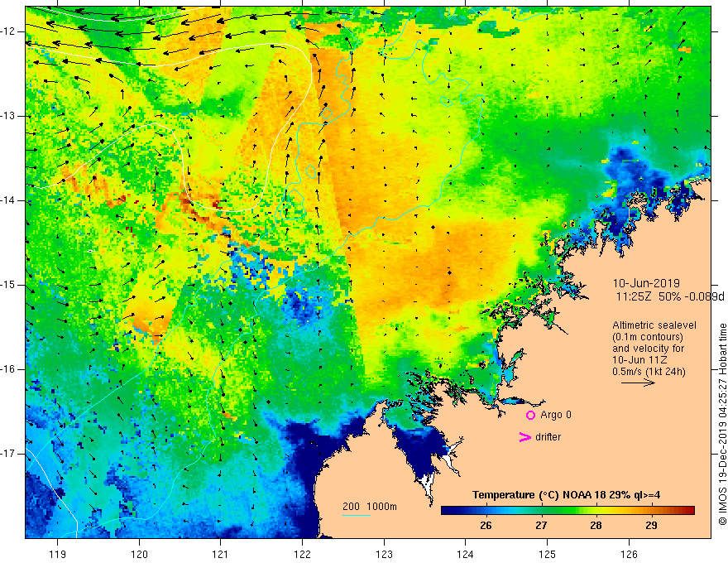
Task: Click the Temperature (°C) NOAA 18 title
Action: click(566, 495)
